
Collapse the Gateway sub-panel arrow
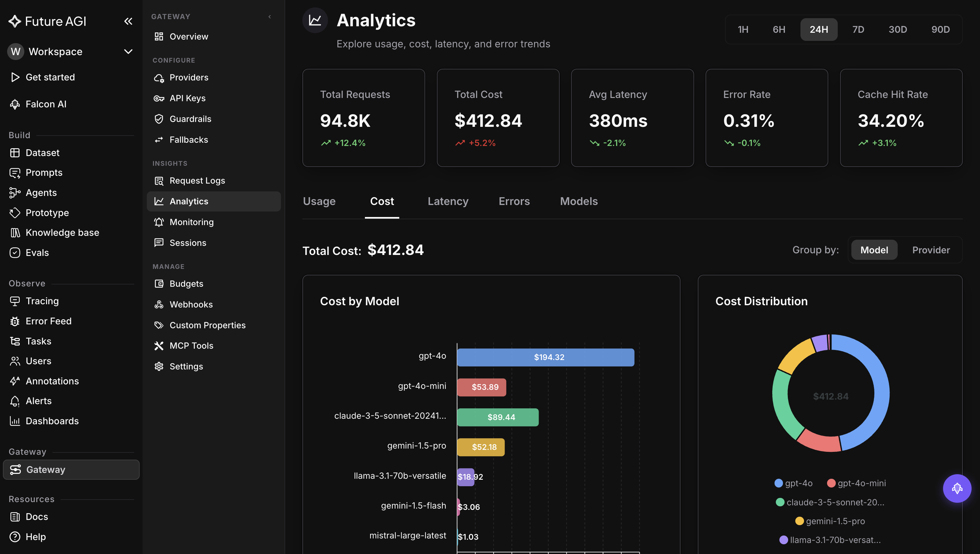(x=270, y=17)
